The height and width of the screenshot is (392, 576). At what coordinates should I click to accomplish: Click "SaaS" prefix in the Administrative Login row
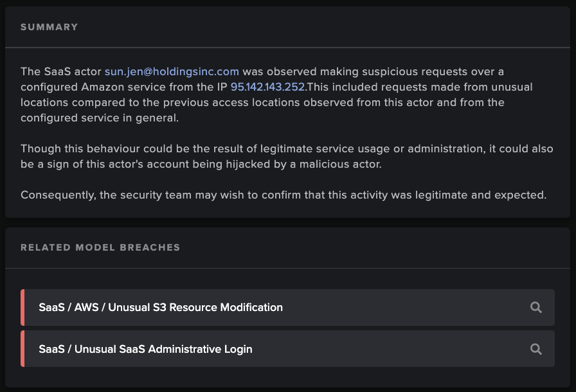point(52,349)
